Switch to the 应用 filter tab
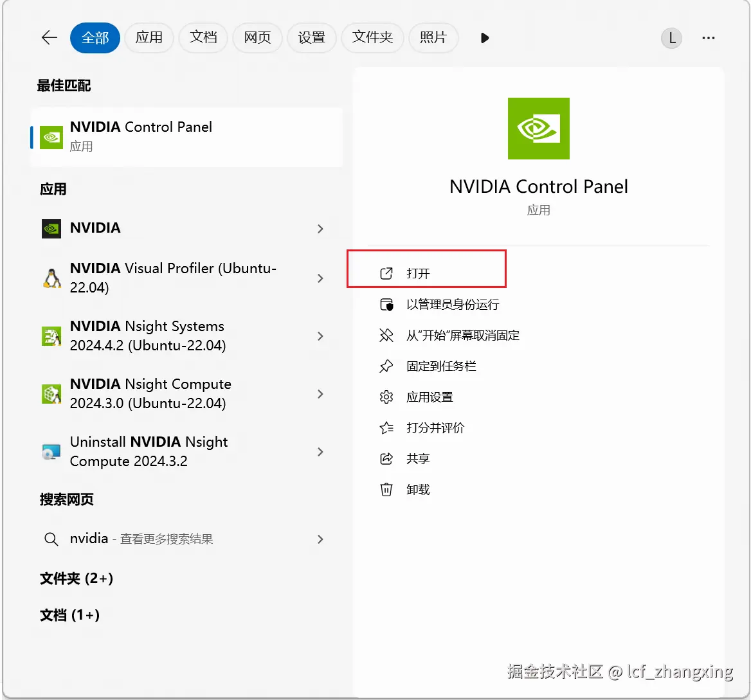Viewport: 751px width, 700px height. click(x=149, y=37)
